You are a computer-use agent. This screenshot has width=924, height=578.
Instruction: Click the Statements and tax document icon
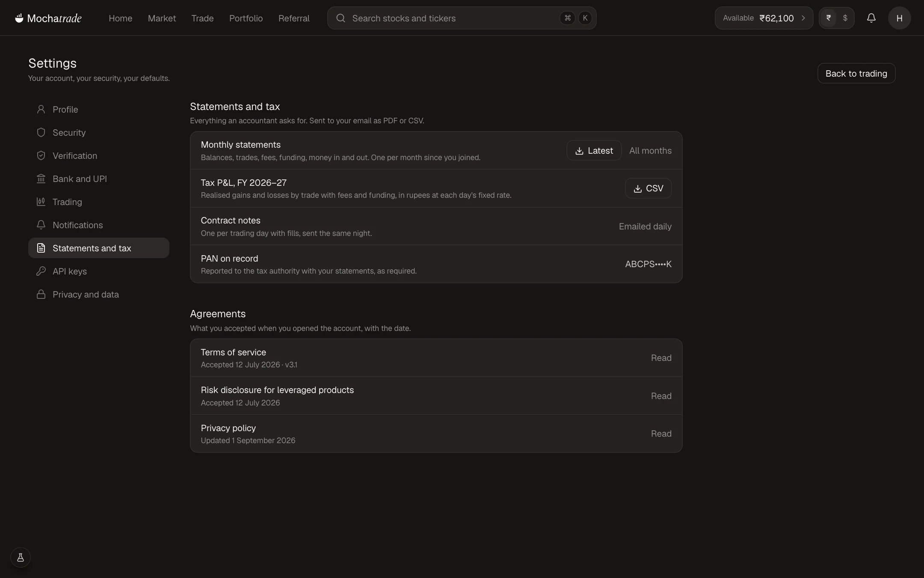click(x=41, y=248)
